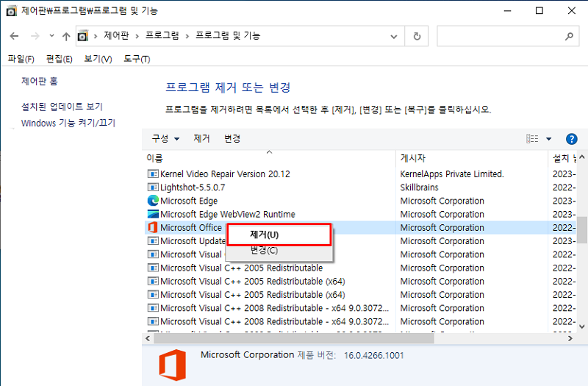Viewport: 588px width, 386px height.
Task: Open 설치된 업데이트 보기 link
Action: (x=62, y=107)
